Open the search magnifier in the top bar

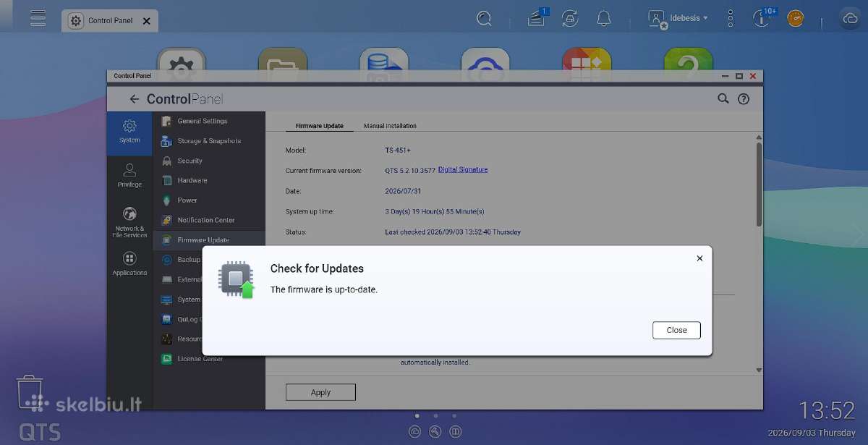pyautogui.click(x=485, y=18)
